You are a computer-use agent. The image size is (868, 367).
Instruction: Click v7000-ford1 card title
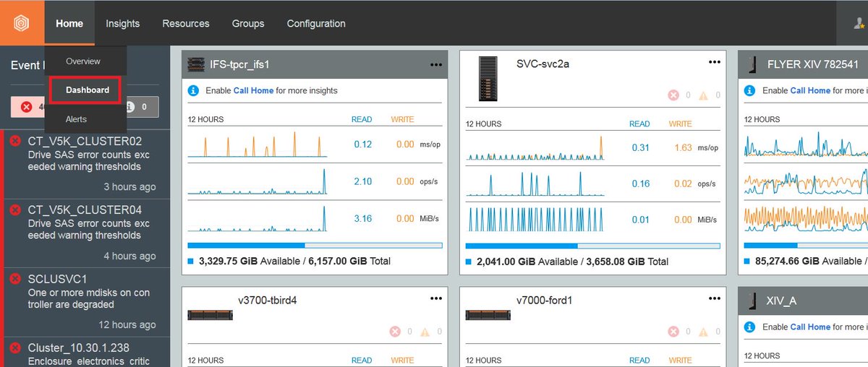545,300
